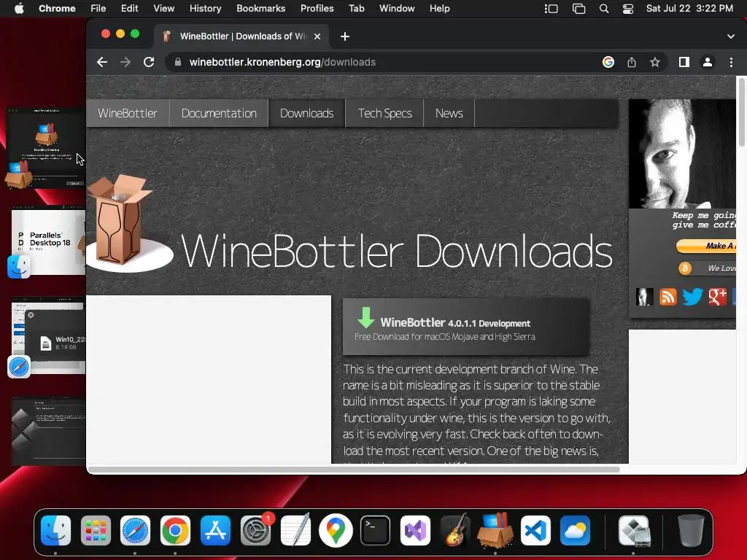The image size is (747, 560).
Task: Open Finder from the Dock
Action: pos(55,531)
